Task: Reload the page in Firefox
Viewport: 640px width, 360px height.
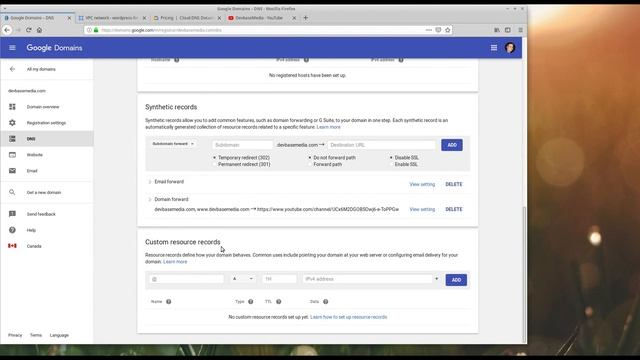Action: point(29,30)
